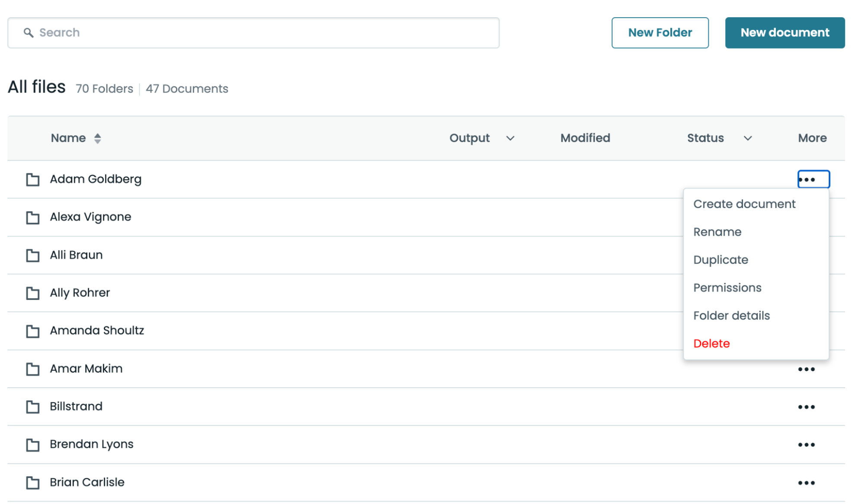Select Create document from the context menu
The image size is (864, 504).
tap(744, 204)
